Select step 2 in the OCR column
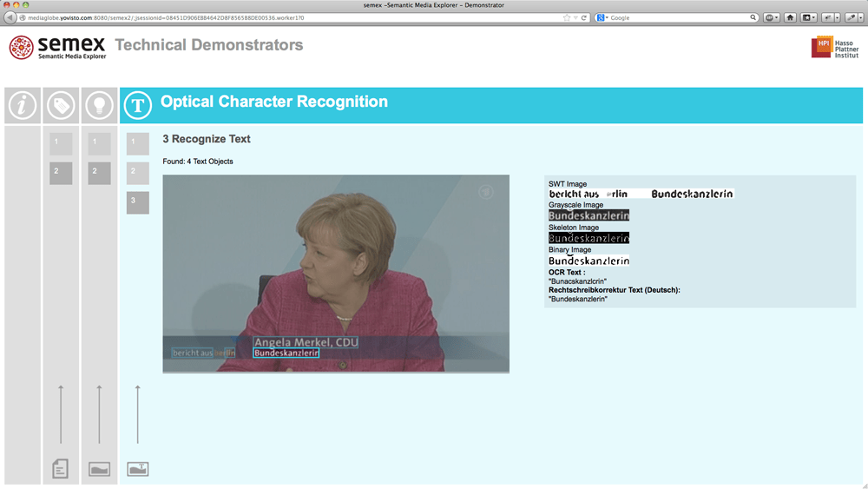868x489 pixels. [137, 173]
